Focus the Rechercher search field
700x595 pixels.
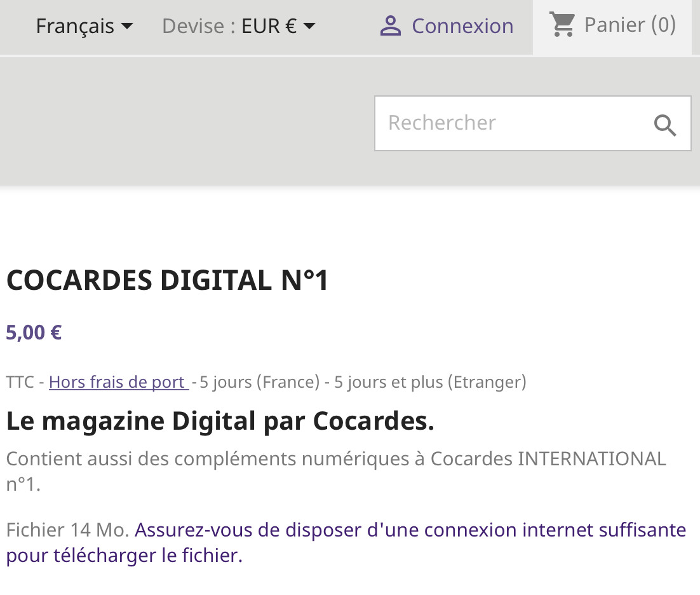[532, 123]
